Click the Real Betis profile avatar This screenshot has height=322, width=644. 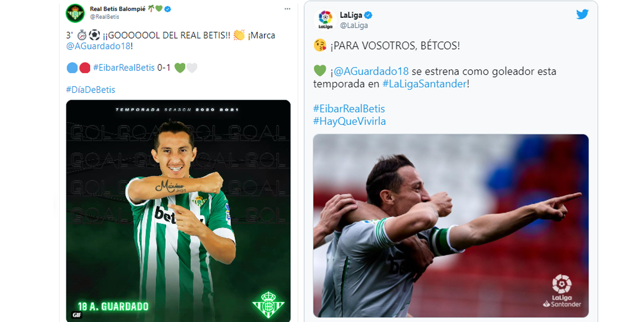tap(75, 13)
